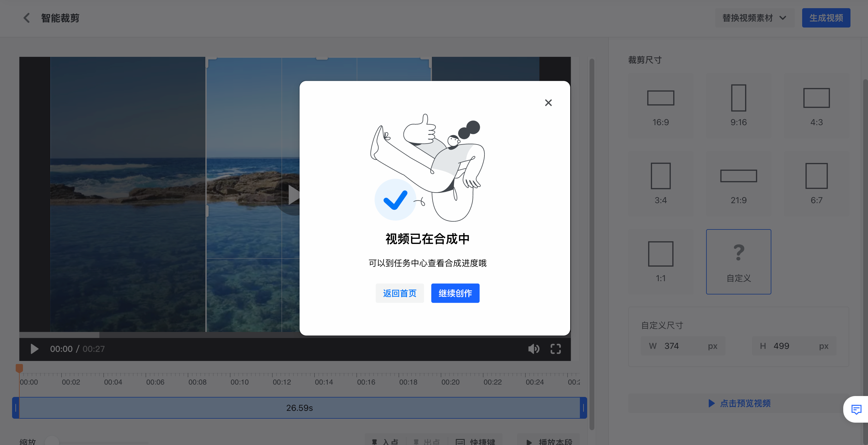Close the video synthesis dialog
This screenshot has width=868, height=445.
click(548, 102)
